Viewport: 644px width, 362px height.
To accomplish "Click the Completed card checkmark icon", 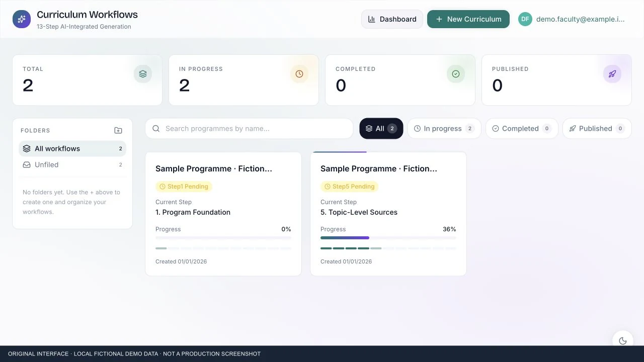I will (456, 74).
